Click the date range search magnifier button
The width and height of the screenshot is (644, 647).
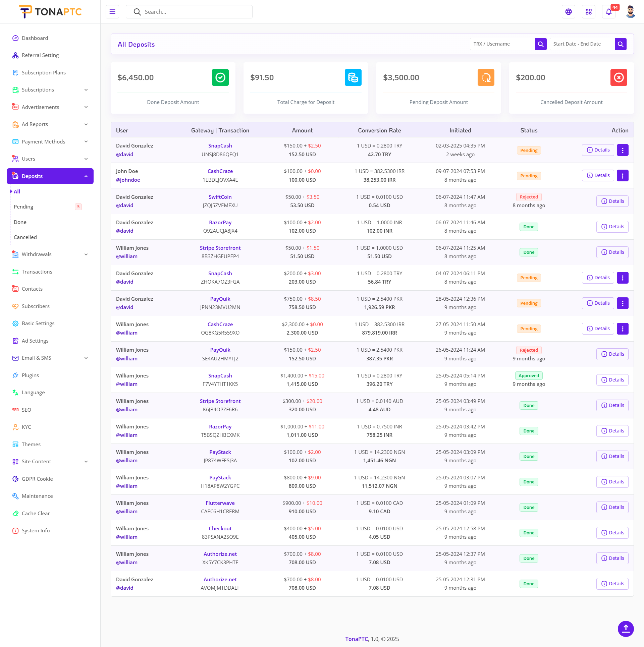[x=621, y=44]
